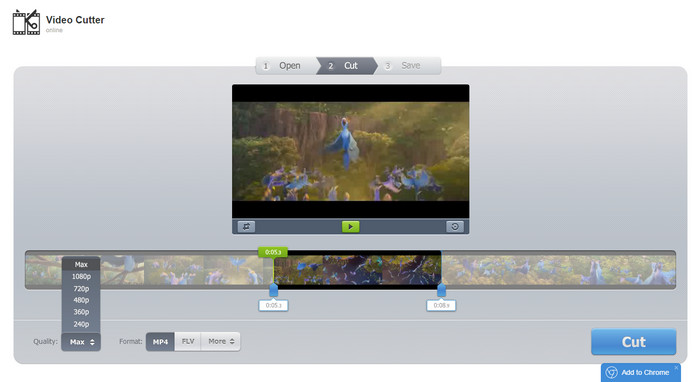700x382 pixels.
Task: Toggle the loop playback icon
Action: click(246, 227)
